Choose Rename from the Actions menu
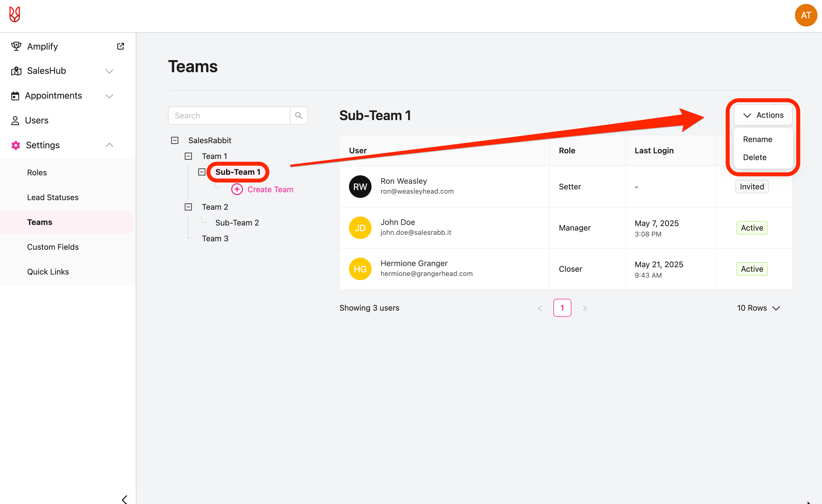Viewport: 822px width, 504px height. click(x=757, y=140)
